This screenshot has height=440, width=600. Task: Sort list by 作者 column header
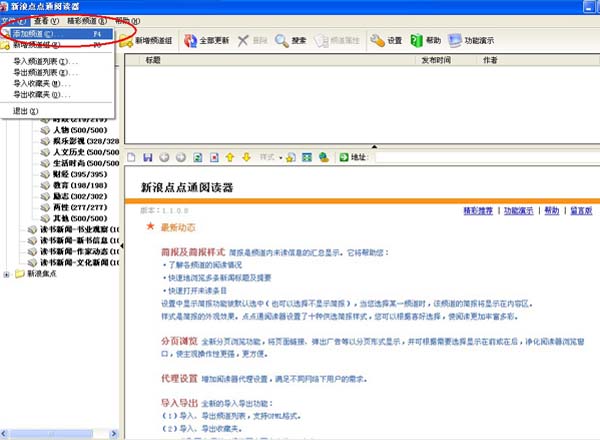point(490,60)
